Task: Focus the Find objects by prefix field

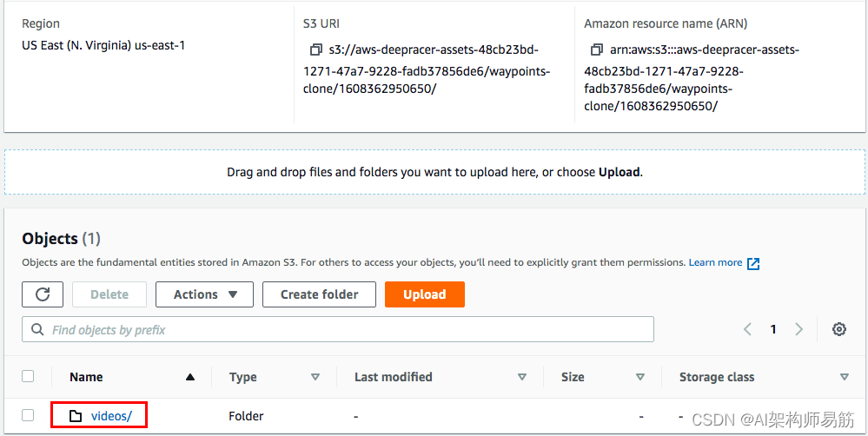Action: pyautogui.click(x=348, y=330)
